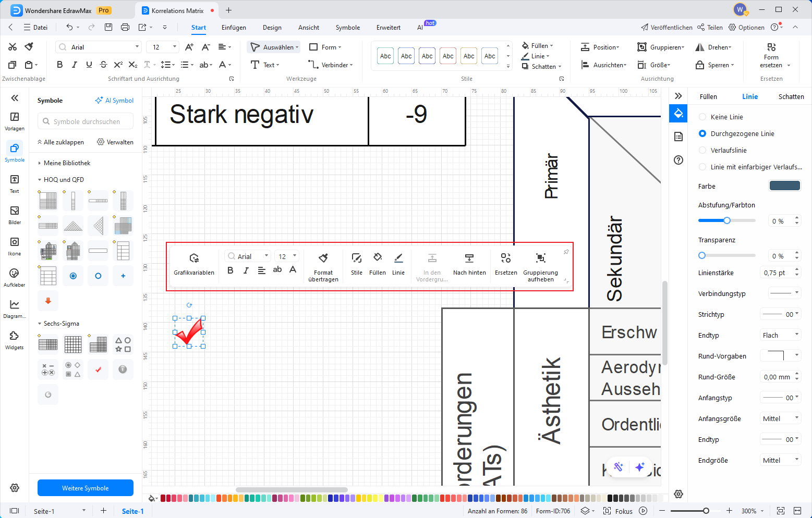Toggle Italic in the ribbon font group
Viewport: 812px width, 518px height.
coord(75,65)
